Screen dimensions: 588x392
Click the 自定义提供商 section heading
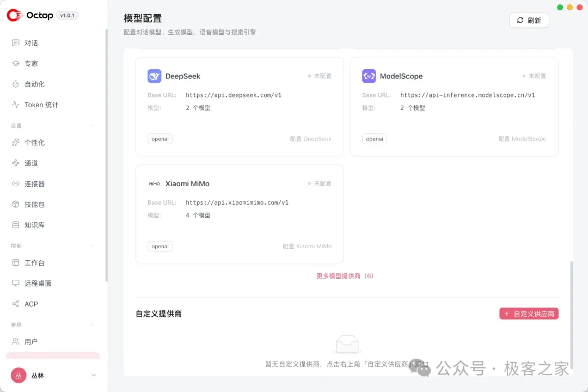(x=158, y=314)
